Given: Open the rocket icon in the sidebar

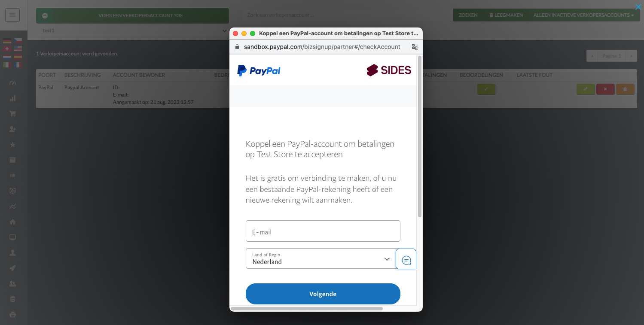Looking at the screenshot, I should point(12,268).
